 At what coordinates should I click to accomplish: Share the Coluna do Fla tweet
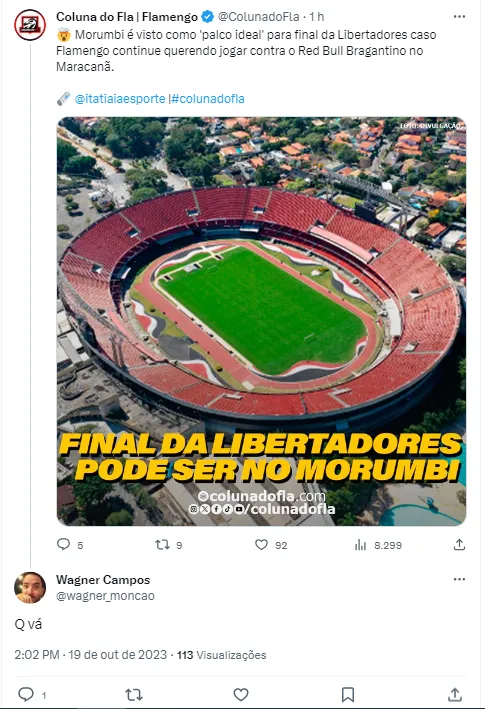(x=459, y=544)
